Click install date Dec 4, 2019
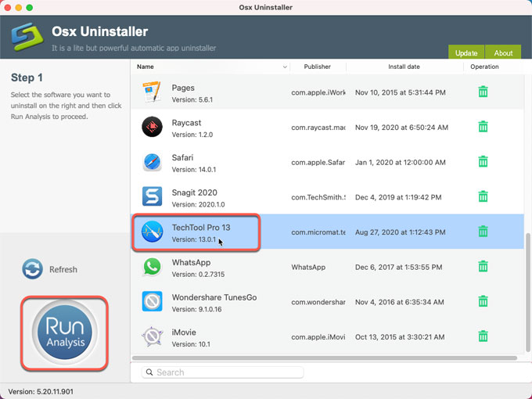Screen dimensions: 532x399 coord(398,197)
